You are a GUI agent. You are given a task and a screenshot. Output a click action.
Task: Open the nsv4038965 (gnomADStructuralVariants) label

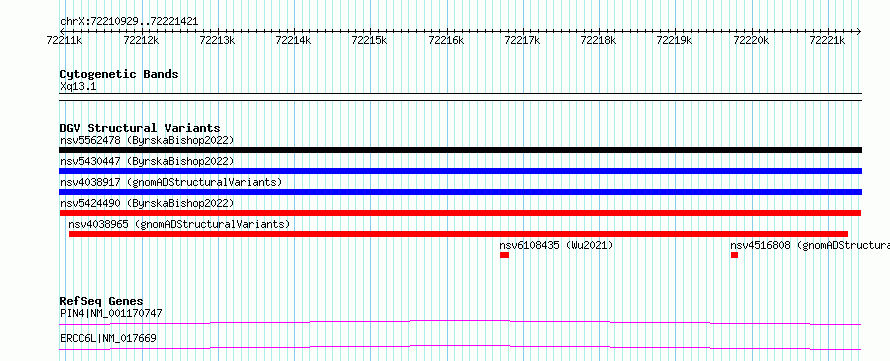coord(179,224)
